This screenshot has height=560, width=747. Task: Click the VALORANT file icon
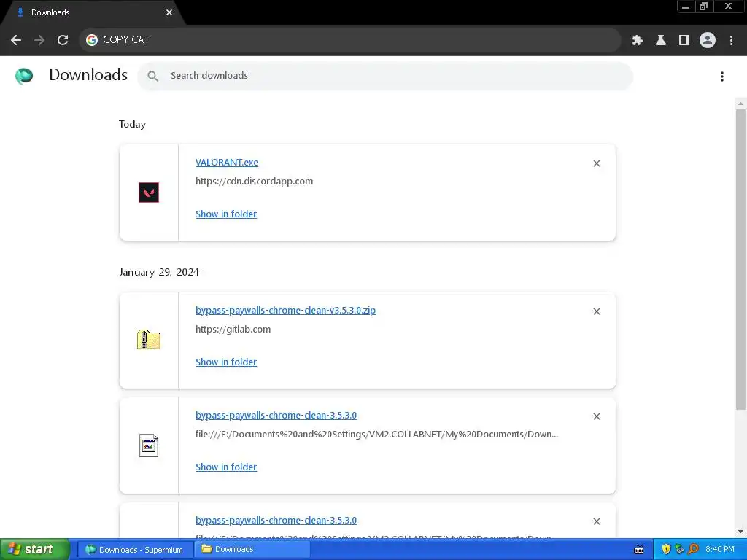tap(149, 192)
